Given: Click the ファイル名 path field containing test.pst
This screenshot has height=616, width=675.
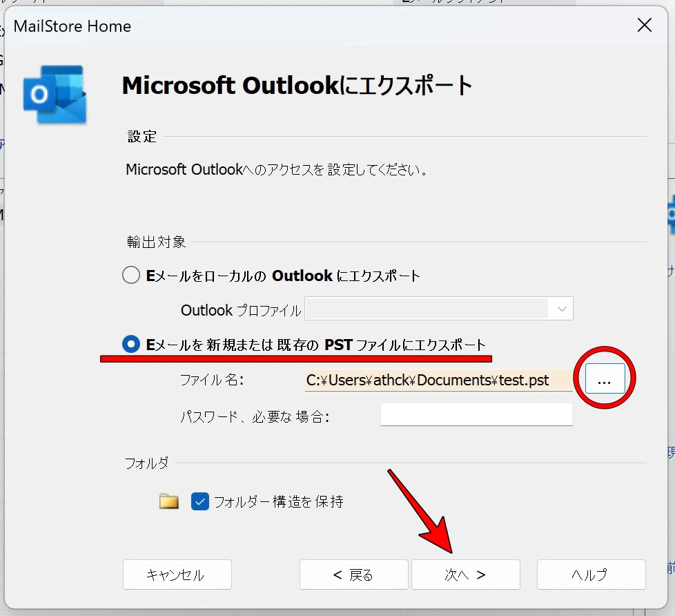Looking at the screenshot, I should pos(438,381).
